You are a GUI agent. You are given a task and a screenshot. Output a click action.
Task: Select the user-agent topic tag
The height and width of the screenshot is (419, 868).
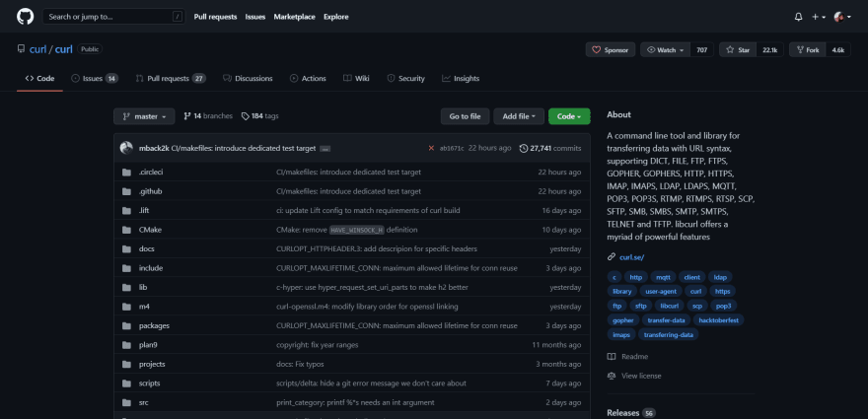661,291
